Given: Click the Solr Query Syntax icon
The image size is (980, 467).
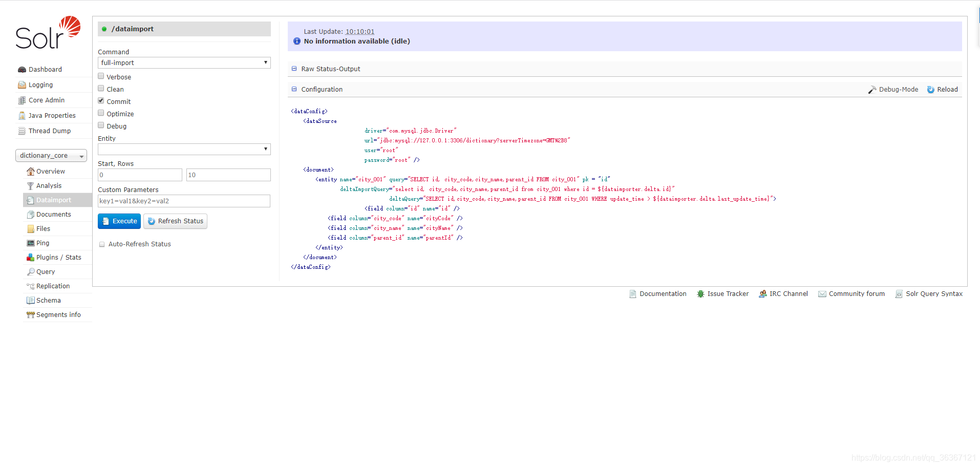Looking at the screenshot, I should point(899,294).
